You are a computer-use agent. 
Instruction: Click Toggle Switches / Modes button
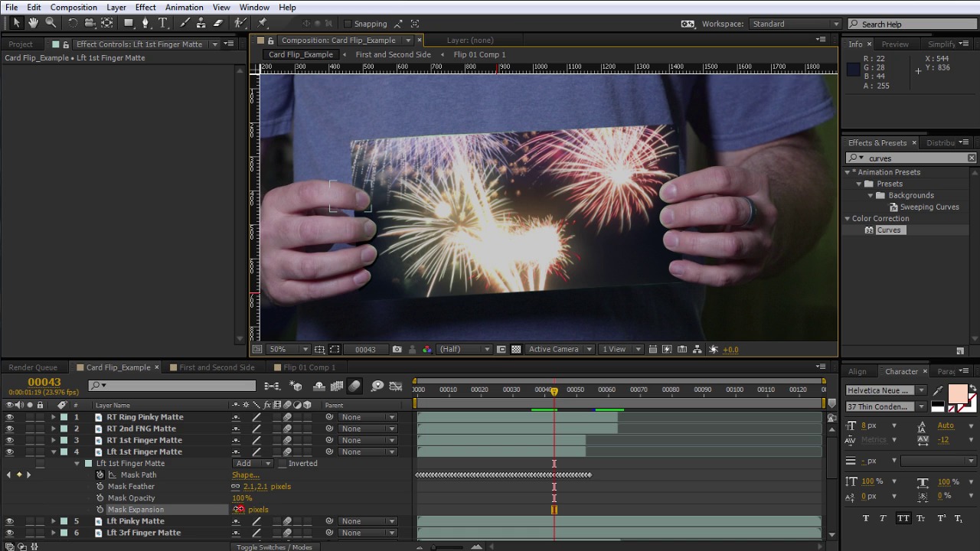pos(274,546)
